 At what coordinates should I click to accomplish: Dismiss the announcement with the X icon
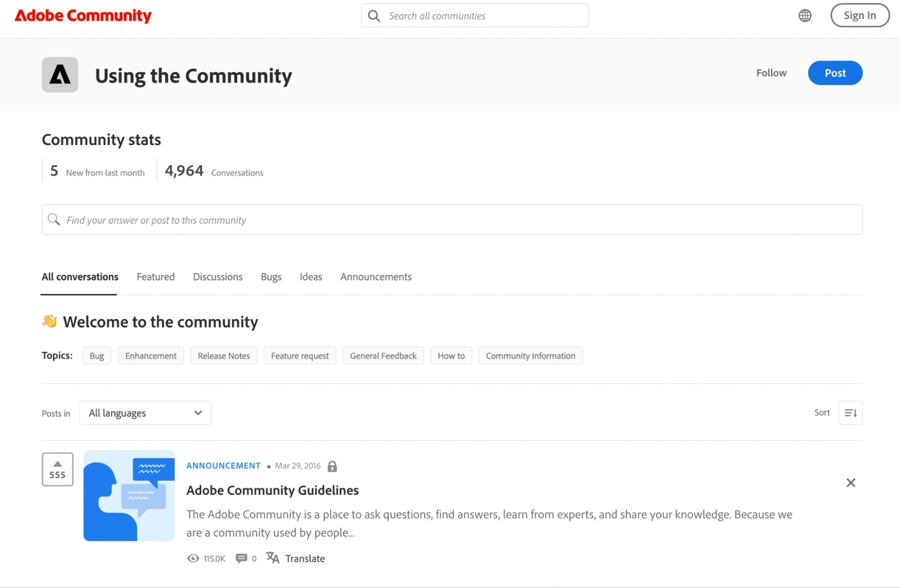point(850,483)
